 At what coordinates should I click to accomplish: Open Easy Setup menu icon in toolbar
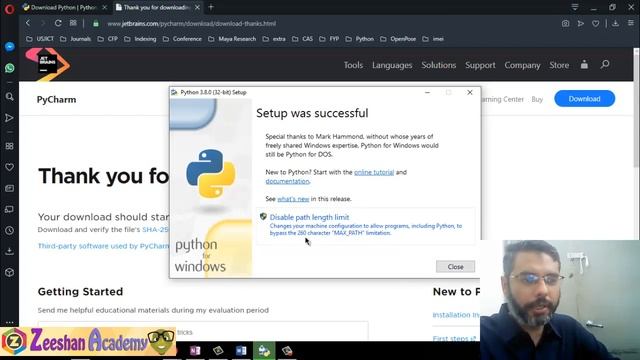tap(631, 23)
